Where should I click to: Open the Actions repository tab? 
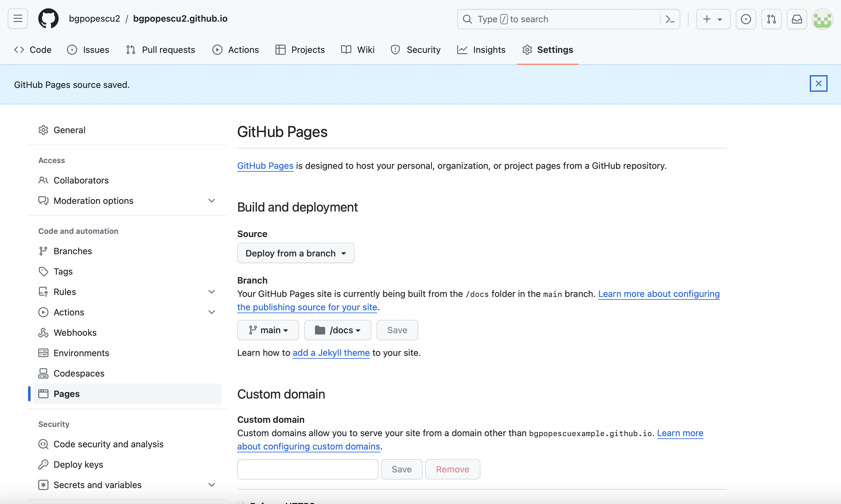point(236,50)
